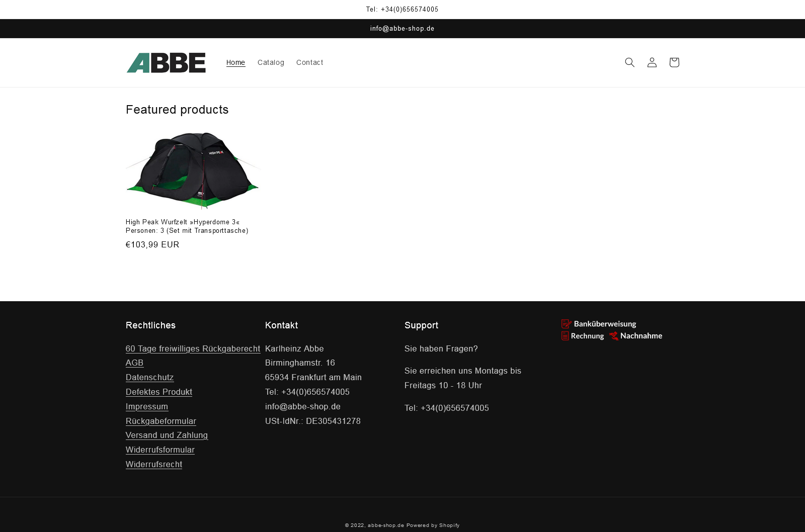Image resolution: width=805 pixels, height=532 pixels.
Task: Click the Rechnung payment icon
Action: click(583, 336)
